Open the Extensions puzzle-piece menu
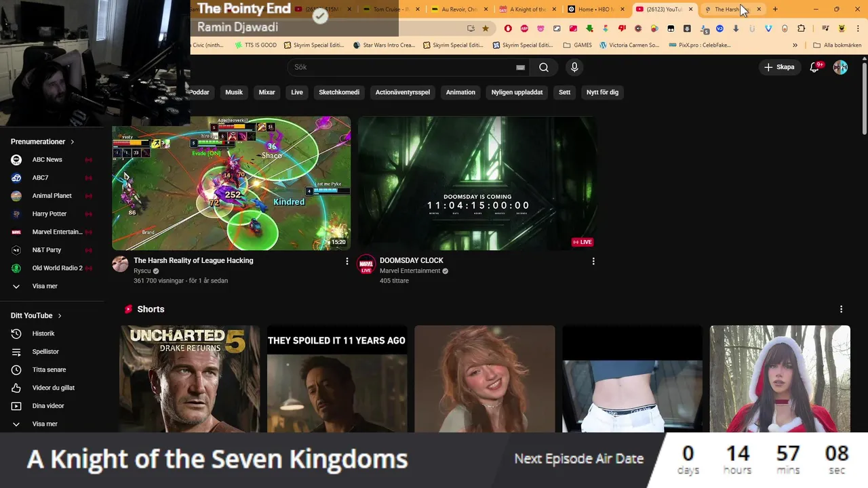Image resolution: width=868 pixels, height=488 pixels. coord(802,28)
